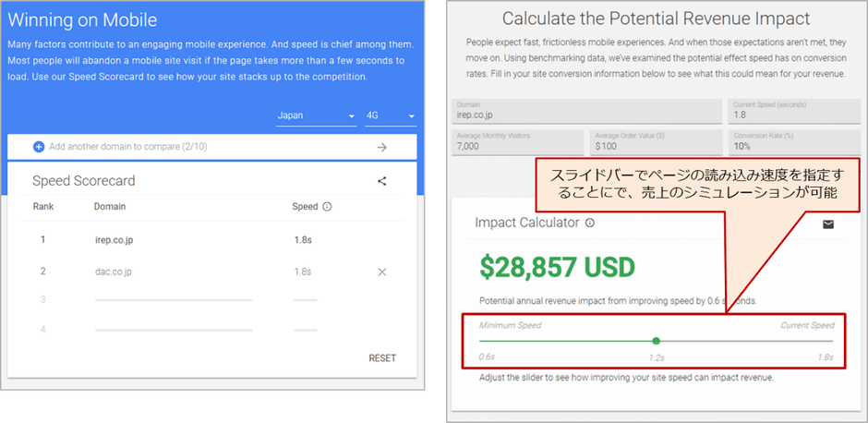Click the Add another domain field
Viewport: 868px width, 423px height.
[212, 147]
